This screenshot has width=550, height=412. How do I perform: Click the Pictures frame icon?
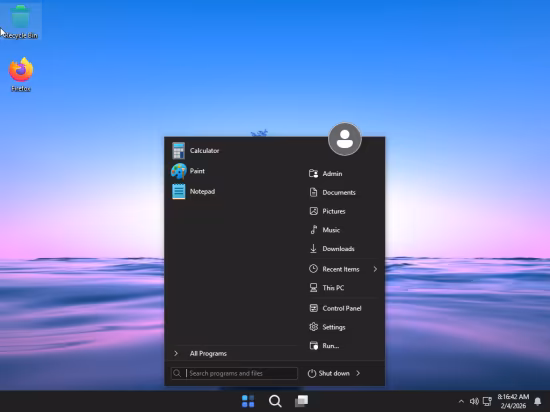tap(313, 211)
